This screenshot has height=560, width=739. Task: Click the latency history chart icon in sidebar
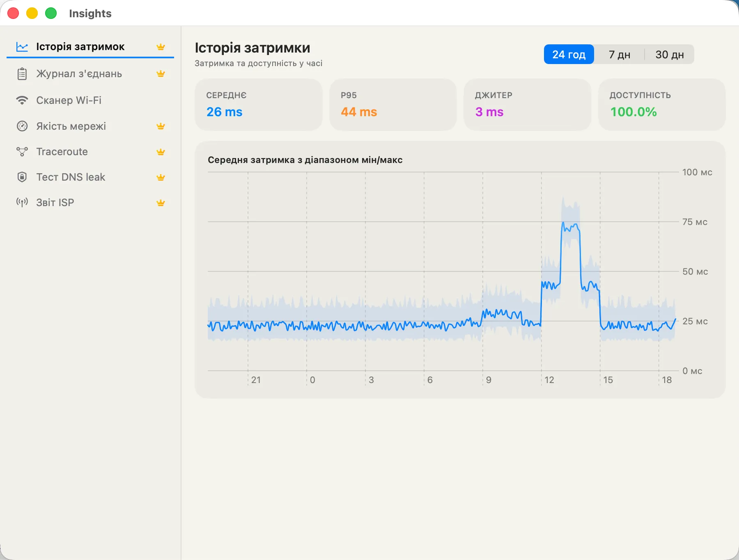tap(22, 47)
